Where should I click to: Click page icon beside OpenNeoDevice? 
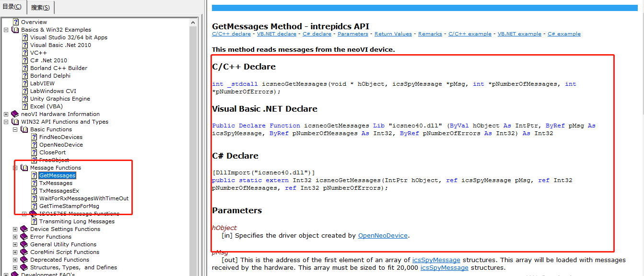click(34, 145)
